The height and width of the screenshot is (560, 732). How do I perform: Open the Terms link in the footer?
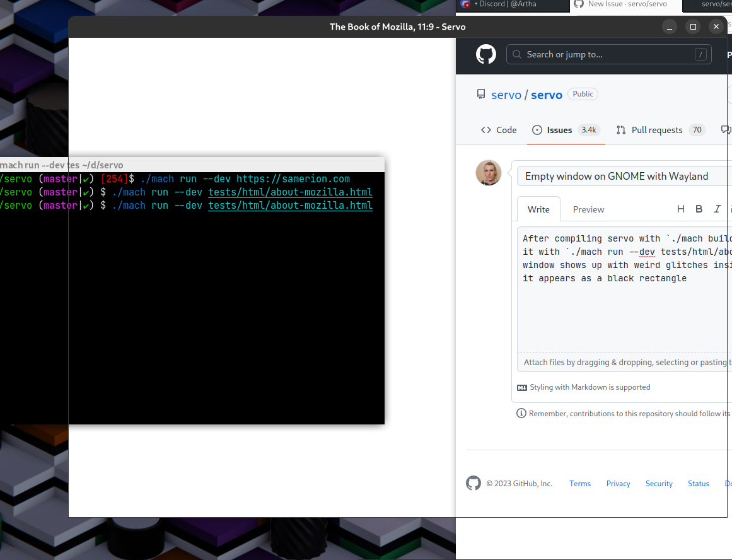tap(579, 483)
